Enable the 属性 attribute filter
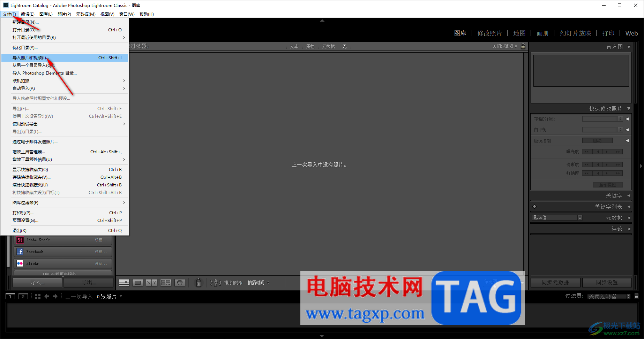644x339 pixels. coord(310,46)
